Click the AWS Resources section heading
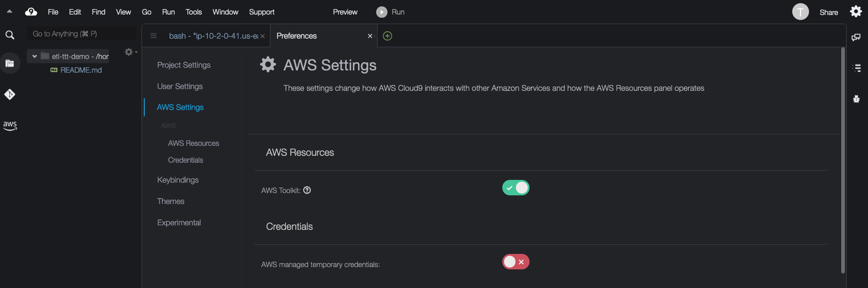868x288 pixels. 300,153
